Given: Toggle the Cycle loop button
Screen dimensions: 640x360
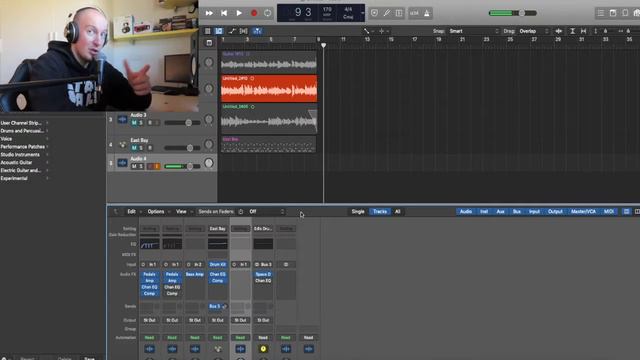Looking at the screenshot, I should tap(267, 13).
